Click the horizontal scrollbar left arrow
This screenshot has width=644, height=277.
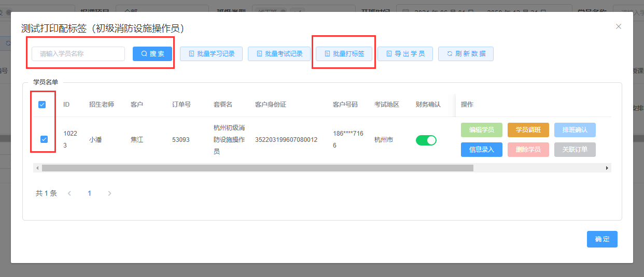[37, 168]
